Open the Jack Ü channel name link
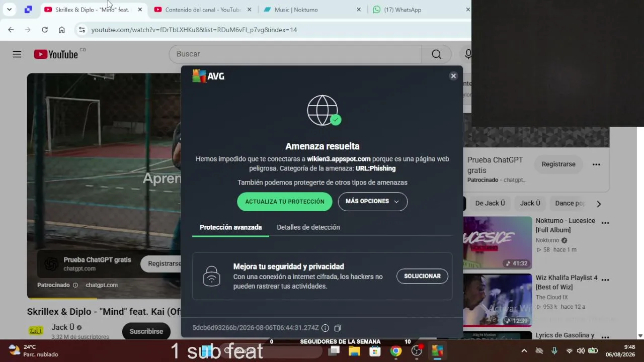 (x=63, y=327)
